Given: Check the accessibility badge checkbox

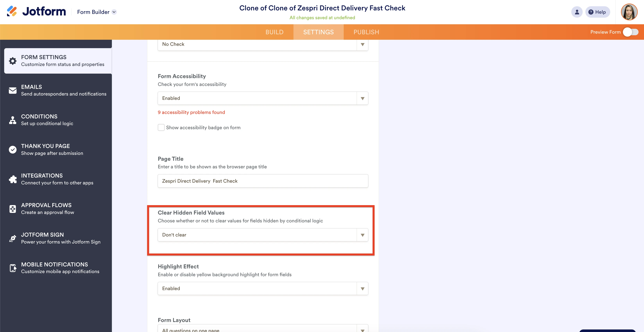Looking at the screenshot, I should pyautogui.click(x=161, y=127).
